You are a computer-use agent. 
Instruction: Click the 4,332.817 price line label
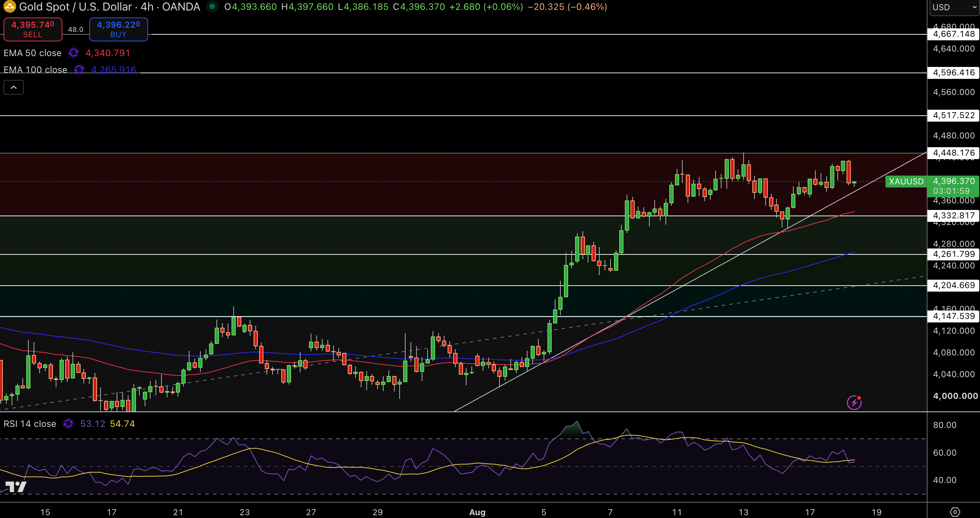(953, 216)
